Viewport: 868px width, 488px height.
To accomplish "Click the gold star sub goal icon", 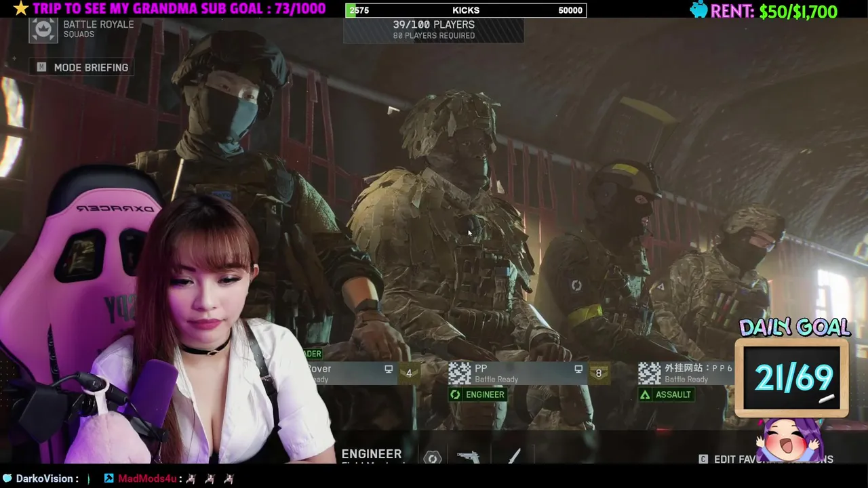I will (x=20, y=8).
